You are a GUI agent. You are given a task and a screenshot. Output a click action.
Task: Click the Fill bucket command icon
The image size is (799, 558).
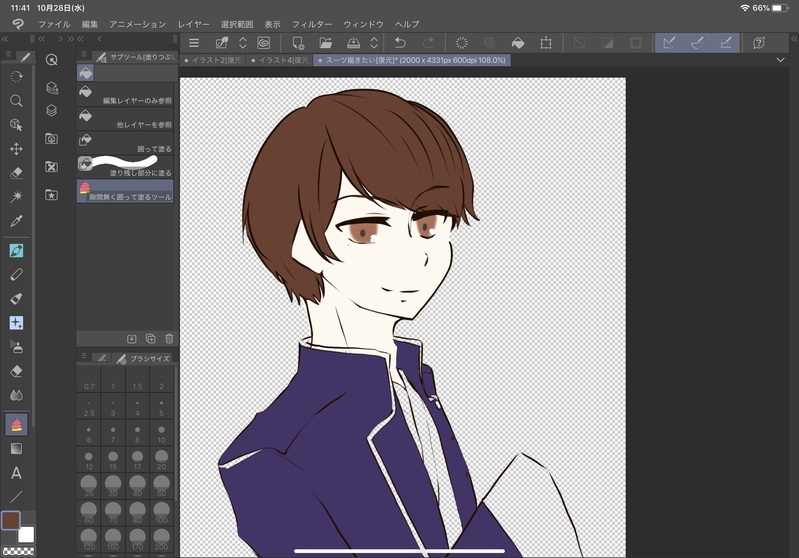(x=518, y=43)
